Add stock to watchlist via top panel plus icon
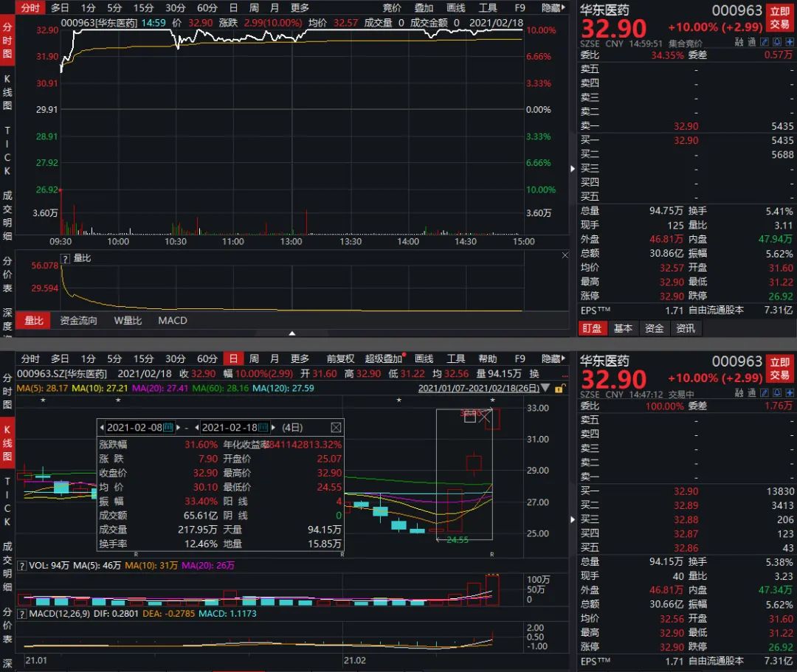Viewport: 797px width, 672px height. 790,42
